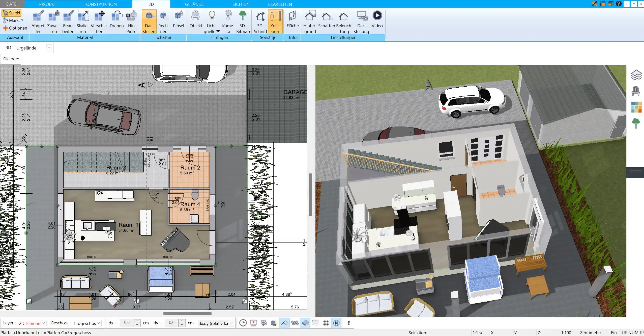Activate the Drehen material tool

[x=116, y=19]
